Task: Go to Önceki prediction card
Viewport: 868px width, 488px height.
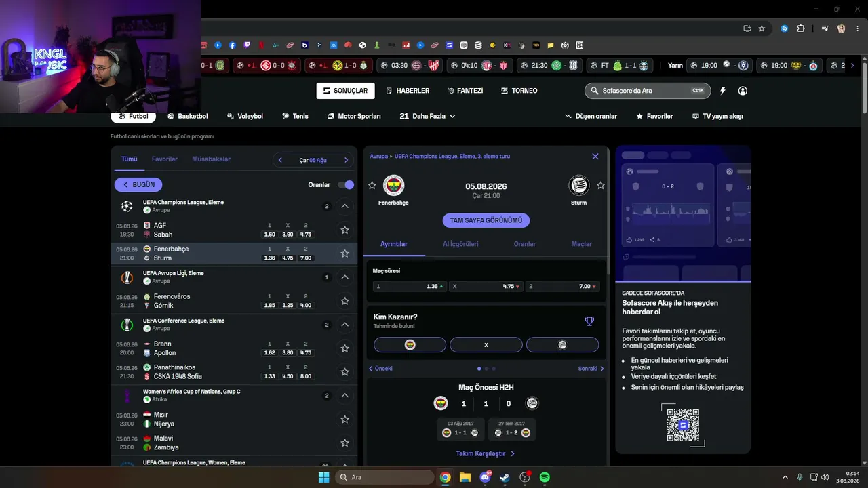Action: [380, 369]
